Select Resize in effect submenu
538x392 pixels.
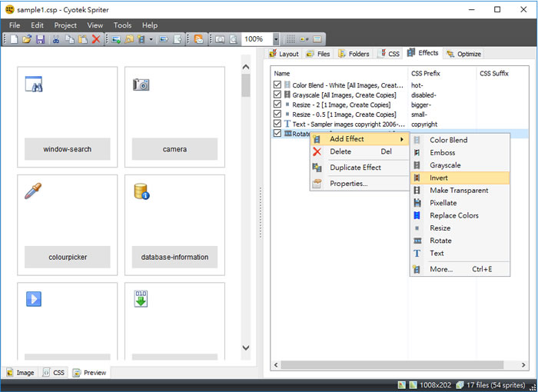(460, 228)
